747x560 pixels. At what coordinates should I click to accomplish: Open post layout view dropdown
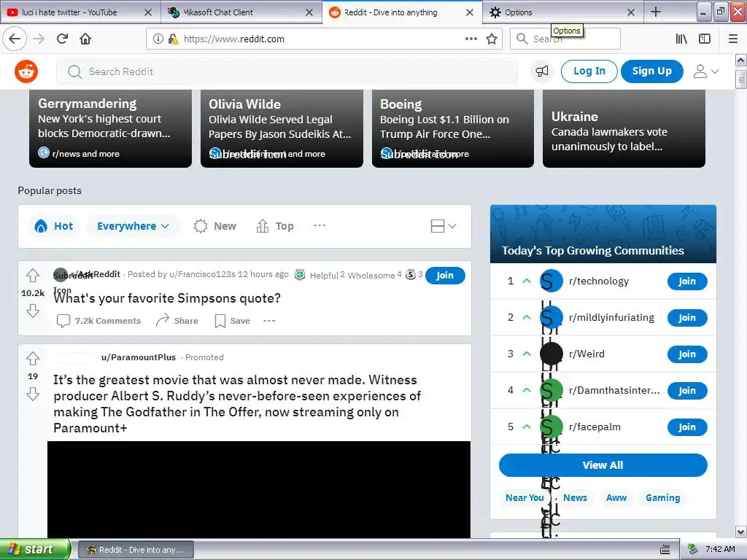pyautogui.click(x=443, y=226)
